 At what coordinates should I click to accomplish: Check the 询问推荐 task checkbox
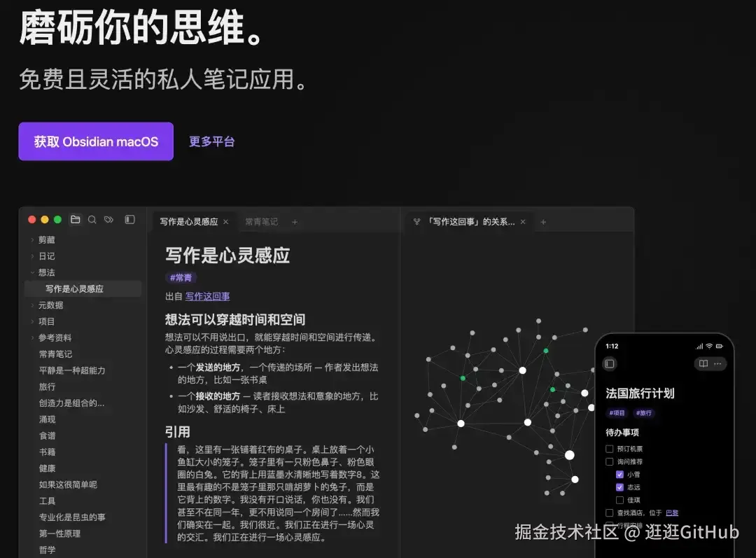click(610, 461)
